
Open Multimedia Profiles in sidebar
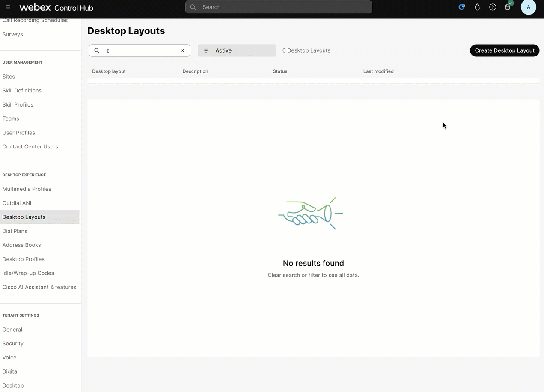point(27,189)
